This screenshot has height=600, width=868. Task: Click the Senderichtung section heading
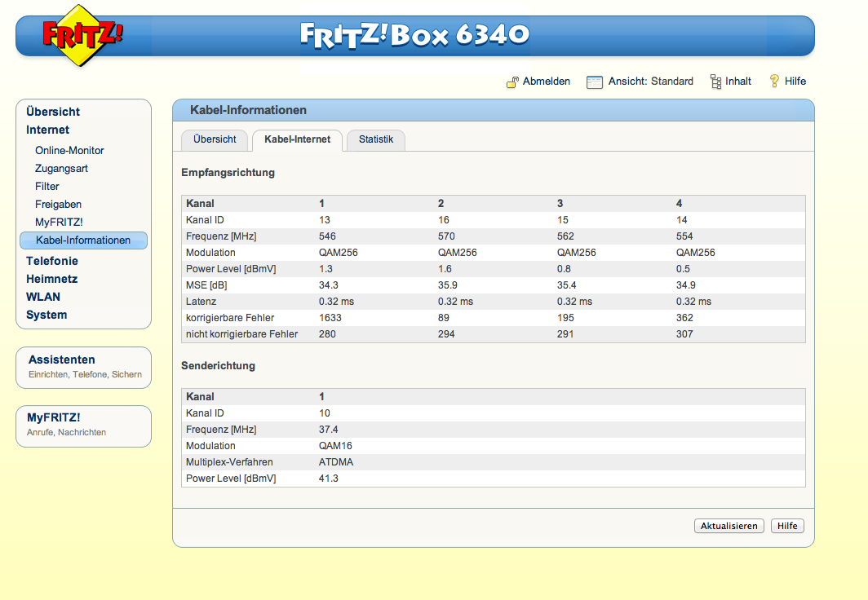pyautogui.click(x=218, y=365)
